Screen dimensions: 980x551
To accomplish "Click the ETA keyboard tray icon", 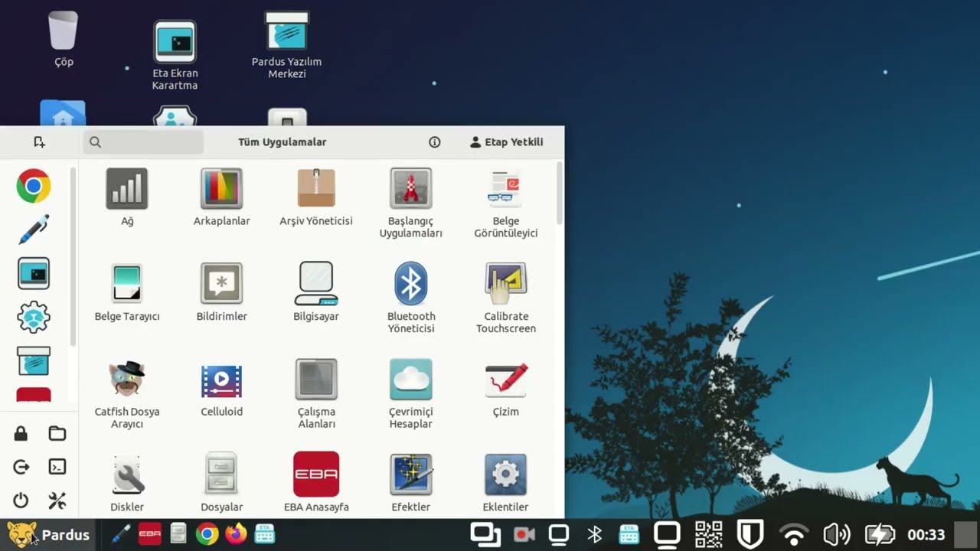I will click(629, 534).
